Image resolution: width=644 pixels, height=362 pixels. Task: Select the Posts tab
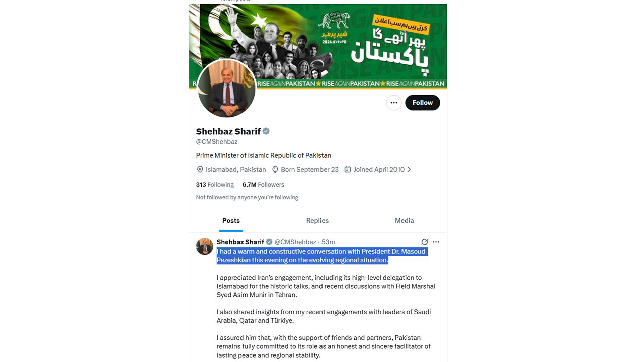pos(231,221)
